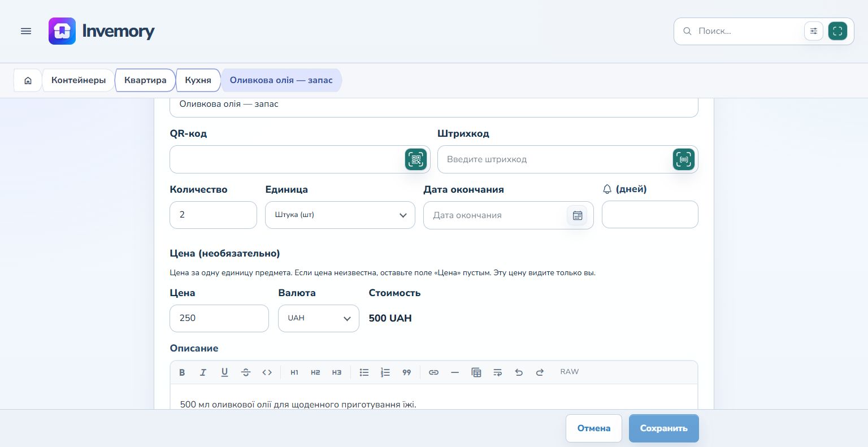Insert a hyperlink in description

(433, 372)
